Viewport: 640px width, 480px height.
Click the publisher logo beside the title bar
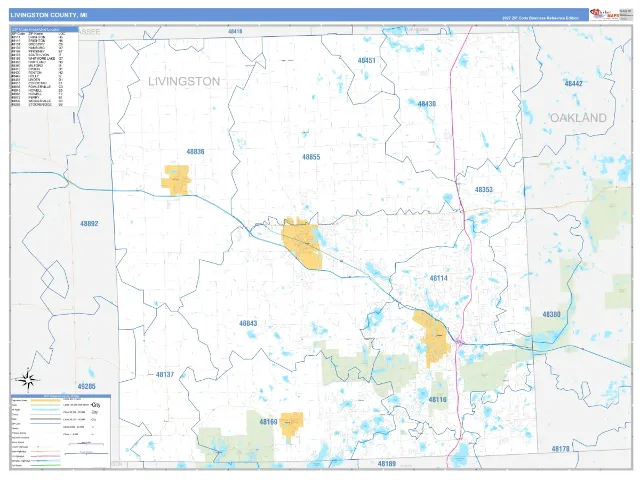(x=605, y=14)
